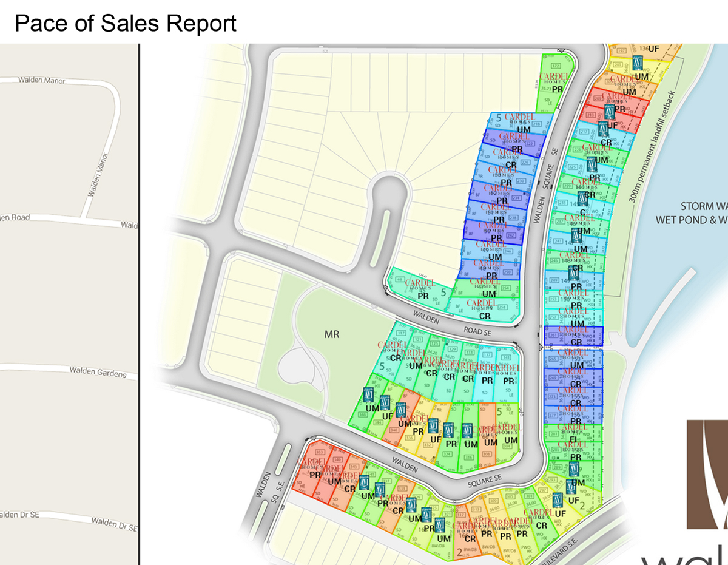Screen dimensions: 728x565
Task: Click the AVI icon on lot 249
Action: click(x=572, y=273)
